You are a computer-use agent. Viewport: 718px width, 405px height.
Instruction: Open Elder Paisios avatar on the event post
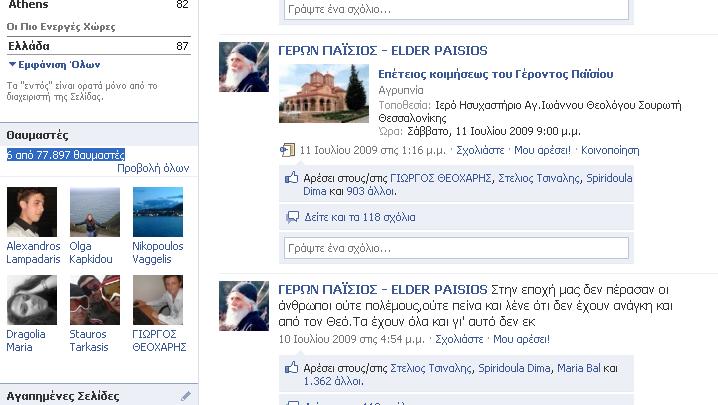tap(244, 67)
